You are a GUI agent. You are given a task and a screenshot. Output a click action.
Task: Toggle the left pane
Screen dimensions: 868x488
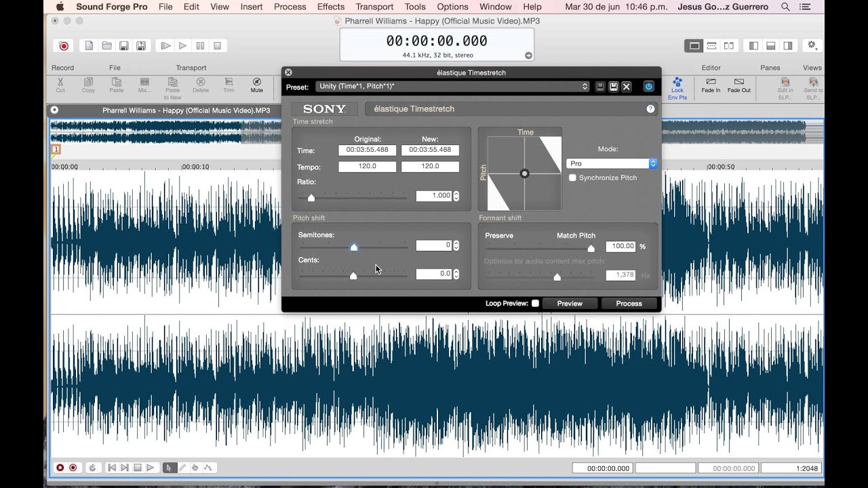[753, 46]
